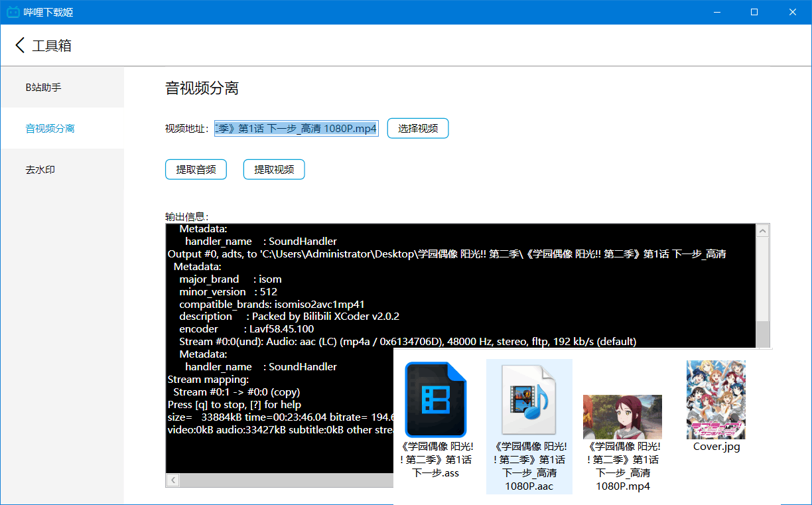The image size is (812, 505).
Task: Go back using the arrow beside 工具箱
Action: pyautogui.click(x=19, y=45)
